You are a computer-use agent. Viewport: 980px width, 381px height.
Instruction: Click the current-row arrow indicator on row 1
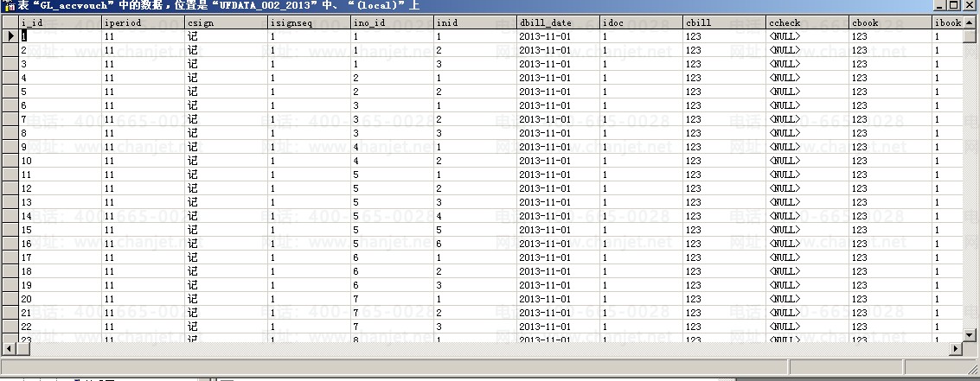(x=10, y=36)
